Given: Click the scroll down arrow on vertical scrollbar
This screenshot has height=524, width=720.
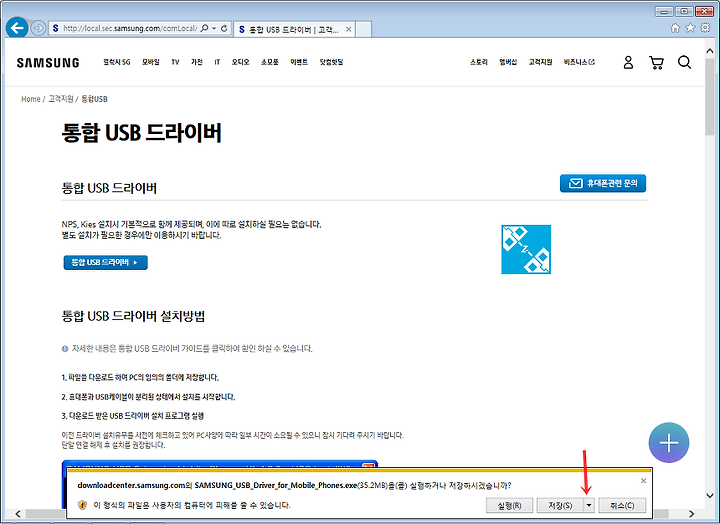Looking at the screenshot, I should tap(710, 496).
